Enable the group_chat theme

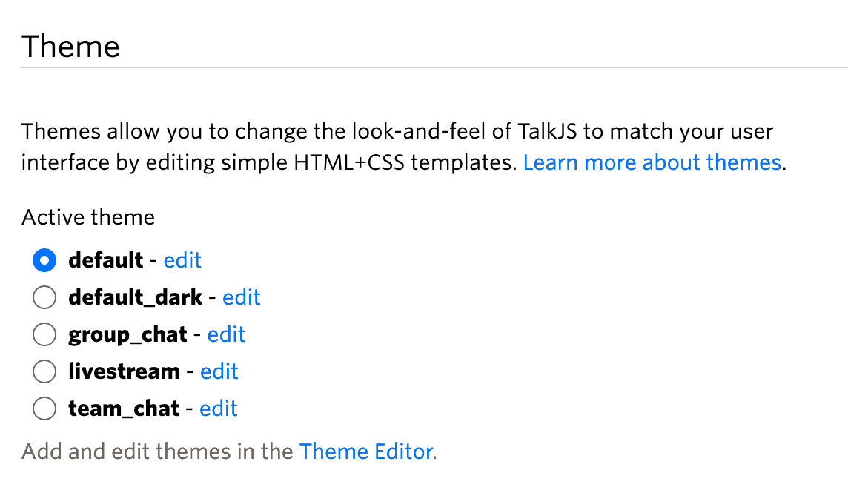pos(44,334)
